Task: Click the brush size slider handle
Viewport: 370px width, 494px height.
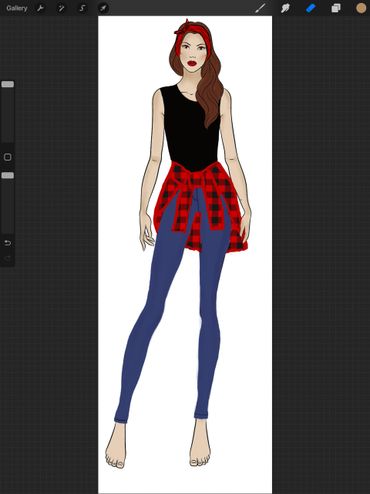Action: [x=8, y=84]
